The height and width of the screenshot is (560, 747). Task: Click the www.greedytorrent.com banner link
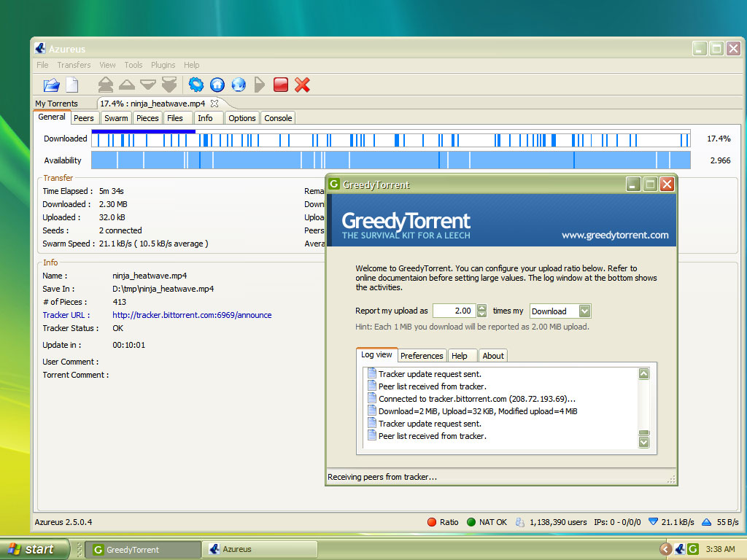(615, 236)
